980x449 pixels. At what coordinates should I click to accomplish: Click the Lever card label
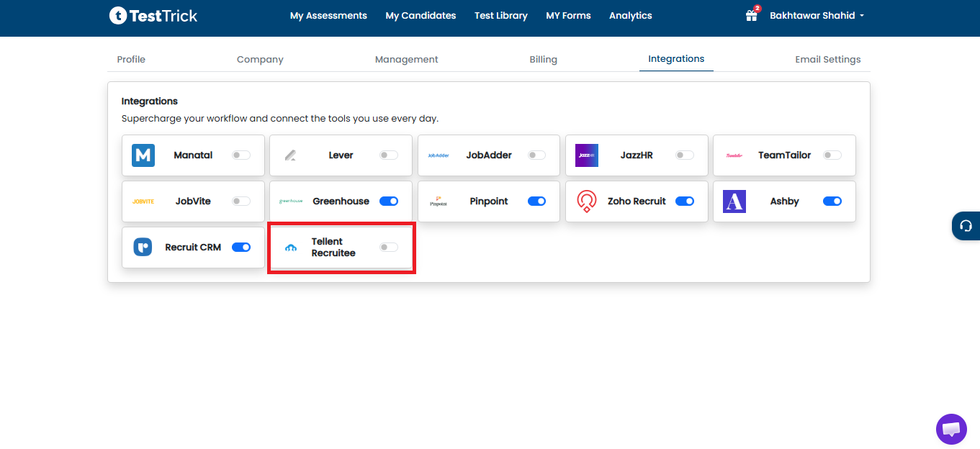click(341, 155)
